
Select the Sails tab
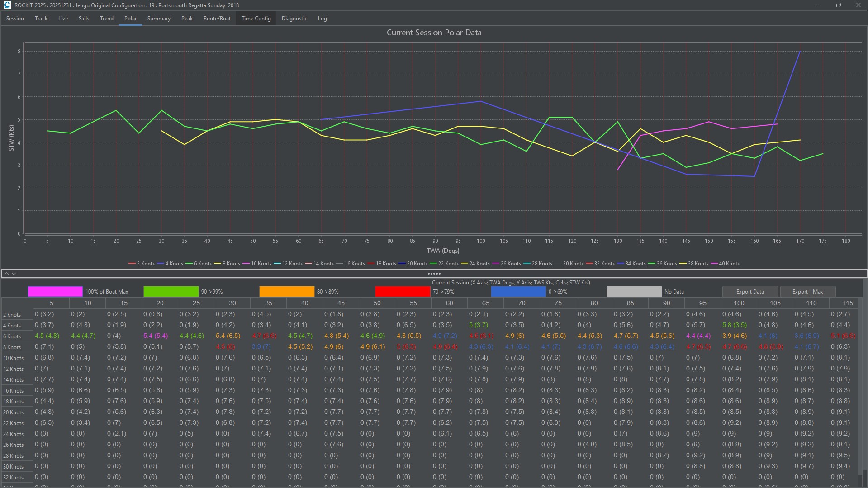point(84,19)
